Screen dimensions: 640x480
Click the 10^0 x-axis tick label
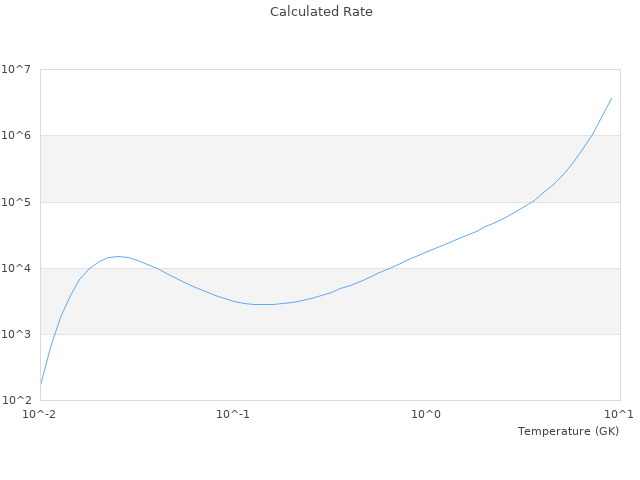(427, 414)
